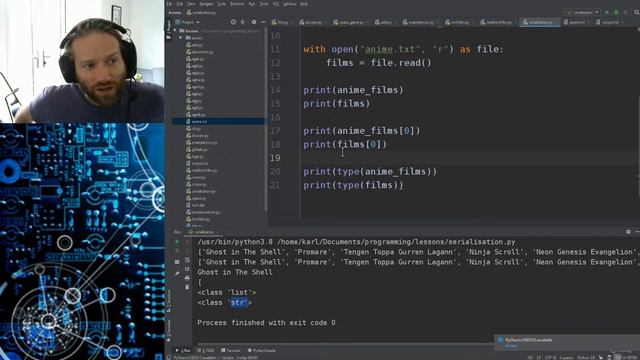Screen dimensions: 640x360
Task: Collapse the lessons root folder in project tree
Action: [175, 31]
